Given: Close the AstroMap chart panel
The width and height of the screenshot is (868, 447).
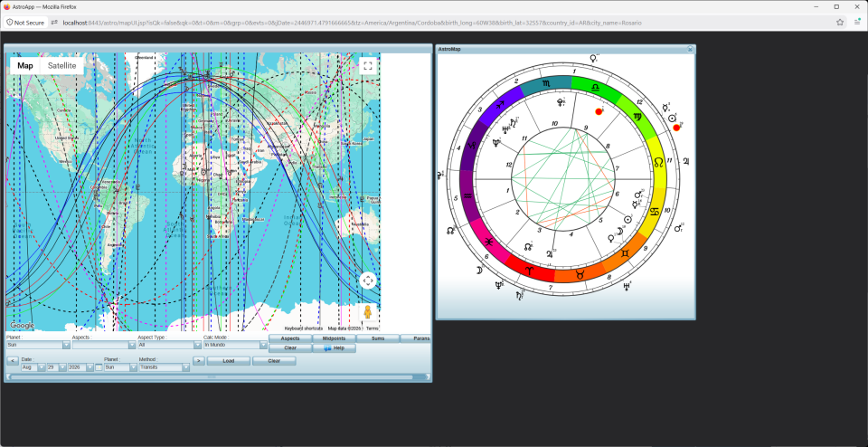Looking at the screenshot, I should (x=690, y=49).
